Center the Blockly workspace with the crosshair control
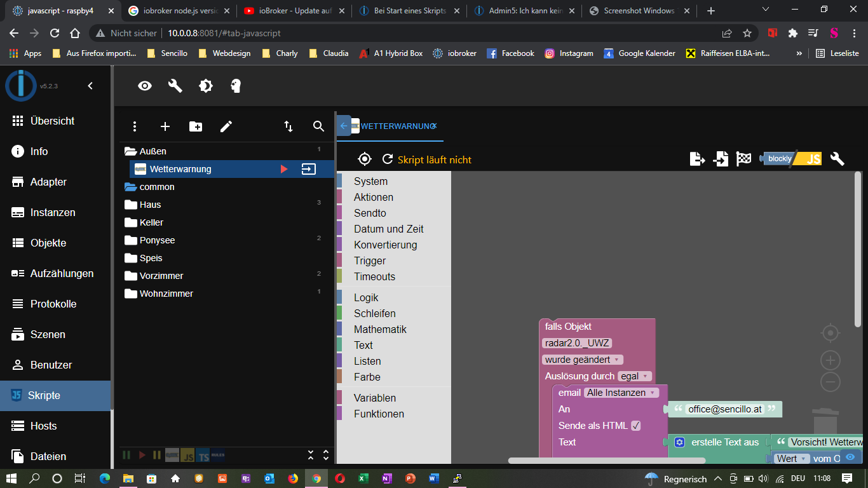Viewport: 868px width, 488px height. [831, 332]
